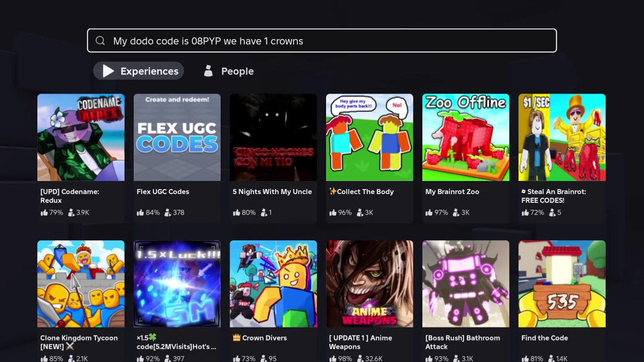Click thumbs-up icon under Flex UGC Codes
644x362 pixels.
[x=140, y=212]
